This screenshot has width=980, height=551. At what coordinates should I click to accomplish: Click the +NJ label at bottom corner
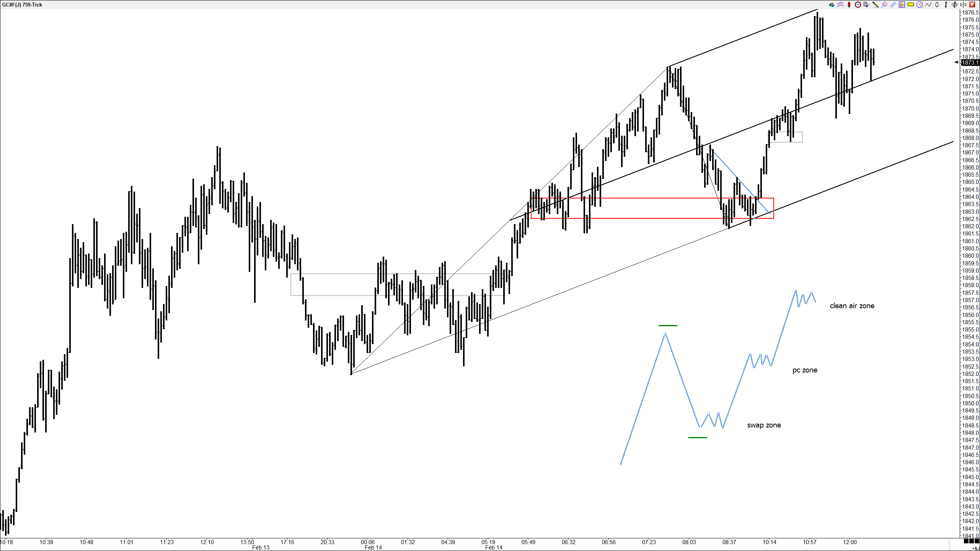pyautogui.click(x=975, y=548)
